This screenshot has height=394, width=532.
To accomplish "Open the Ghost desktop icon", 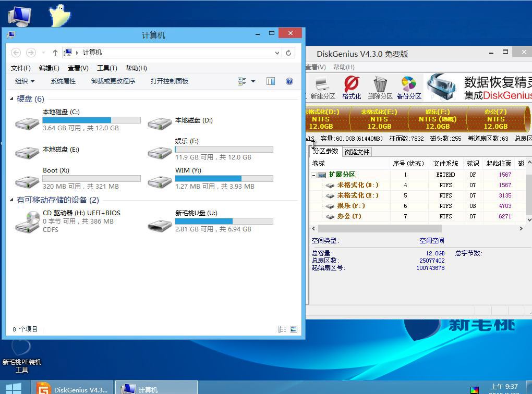I will tap(59, 16).
